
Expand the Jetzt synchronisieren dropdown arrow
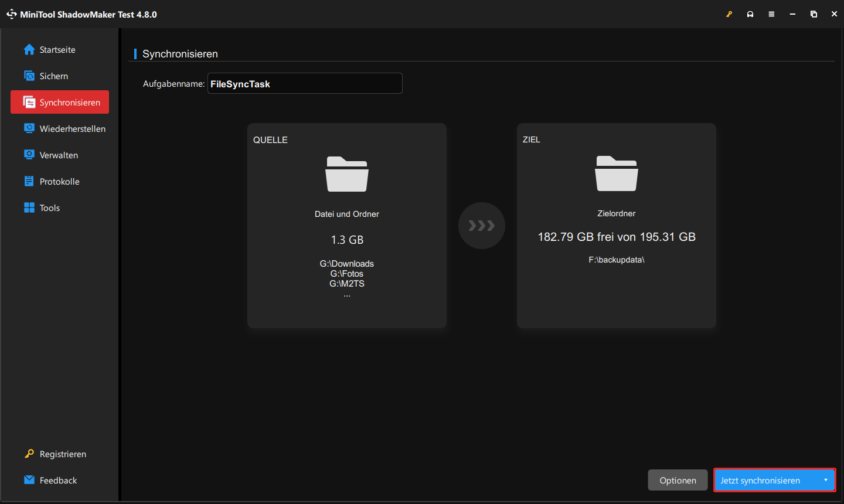click(826, 480)
